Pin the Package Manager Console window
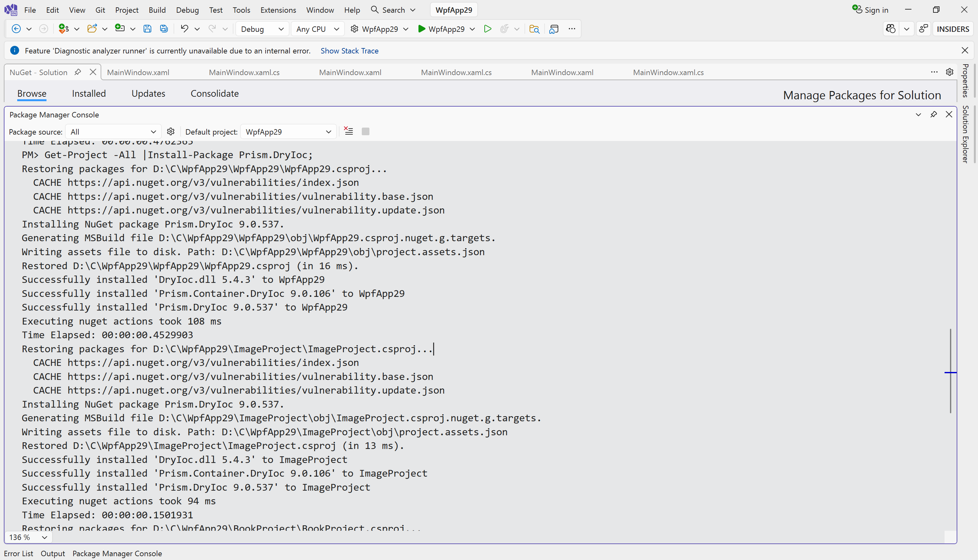 pyautogui.click(x=933, y=115)
